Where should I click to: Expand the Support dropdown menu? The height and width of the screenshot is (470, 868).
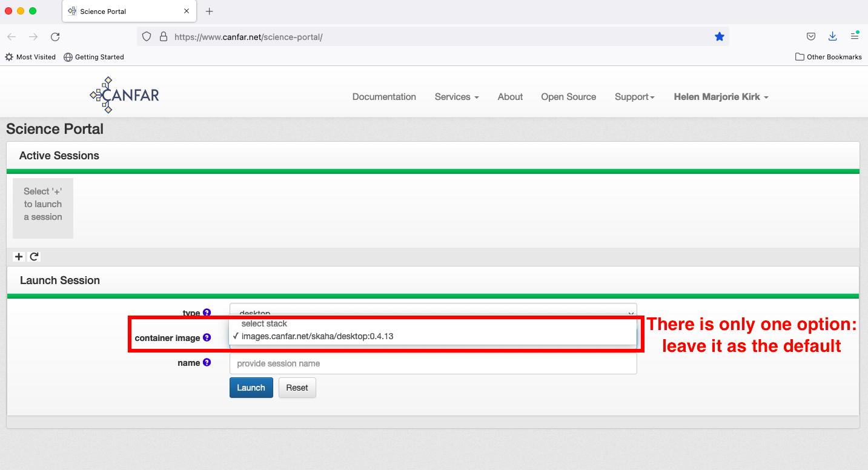(635, 97)
